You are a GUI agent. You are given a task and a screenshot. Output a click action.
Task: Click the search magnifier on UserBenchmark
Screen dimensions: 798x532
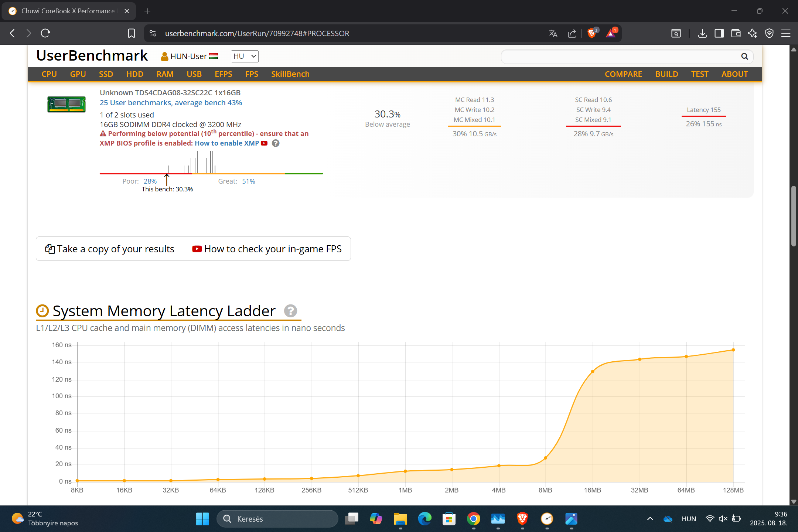tap(744, 56)
